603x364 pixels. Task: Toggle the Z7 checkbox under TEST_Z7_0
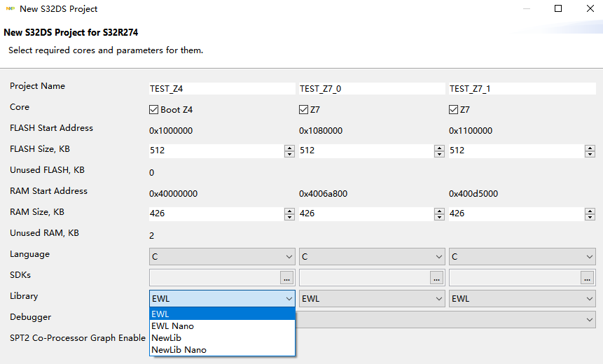(x=304, y=109)
